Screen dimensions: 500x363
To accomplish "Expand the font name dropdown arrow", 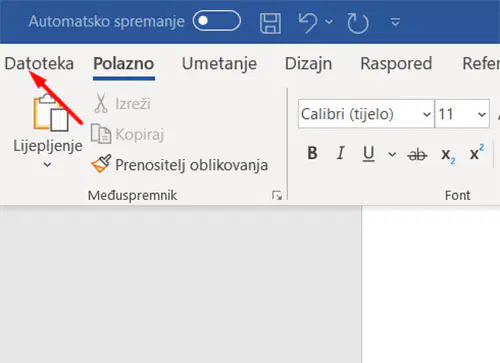I will point(427,114).
